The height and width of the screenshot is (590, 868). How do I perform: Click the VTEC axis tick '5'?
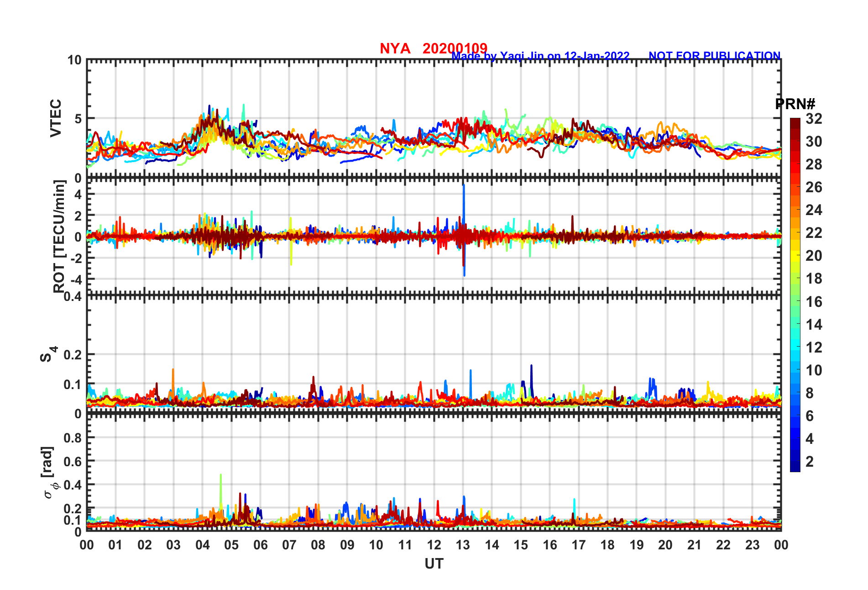78,119
